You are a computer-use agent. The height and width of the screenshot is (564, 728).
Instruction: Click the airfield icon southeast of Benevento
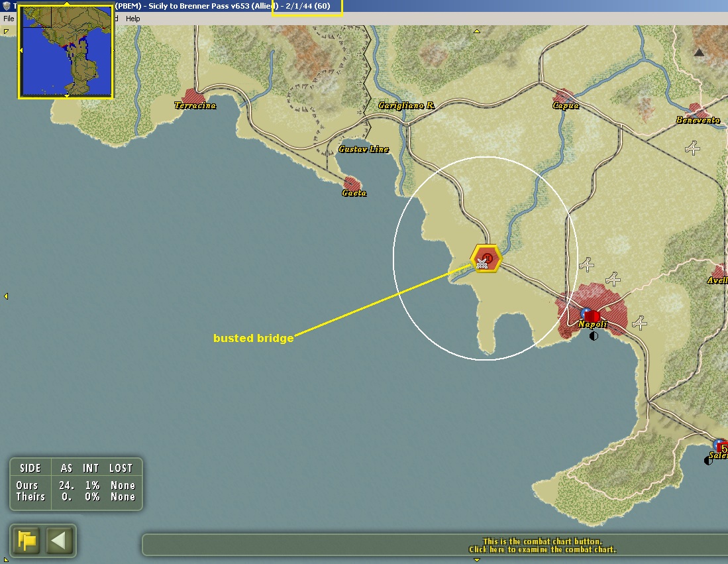[692, 148]
